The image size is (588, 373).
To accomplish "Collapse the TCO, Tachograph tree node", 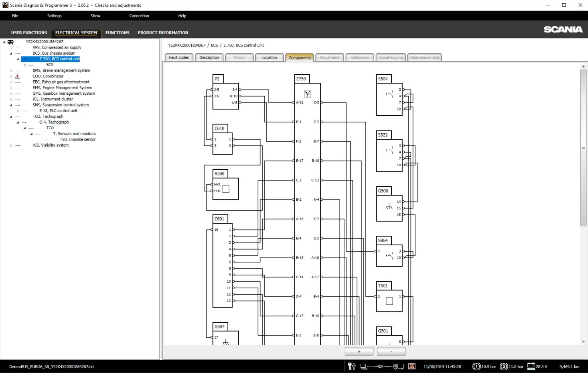I will coord(11,116).
